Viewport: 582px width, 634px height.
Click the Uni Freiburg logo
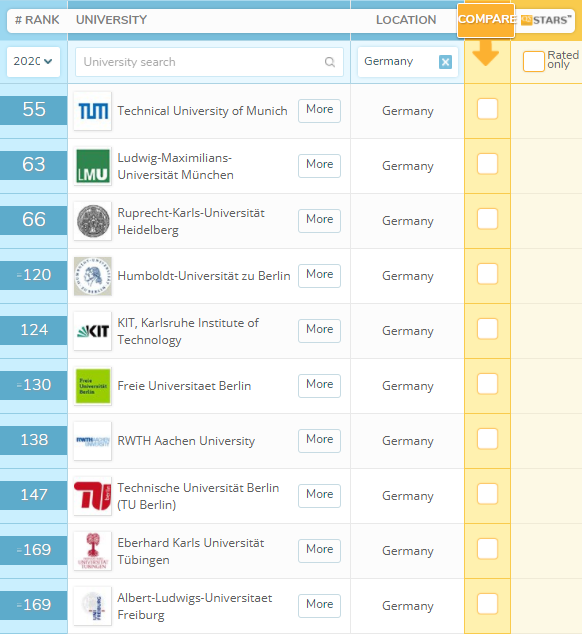(93, 606)
